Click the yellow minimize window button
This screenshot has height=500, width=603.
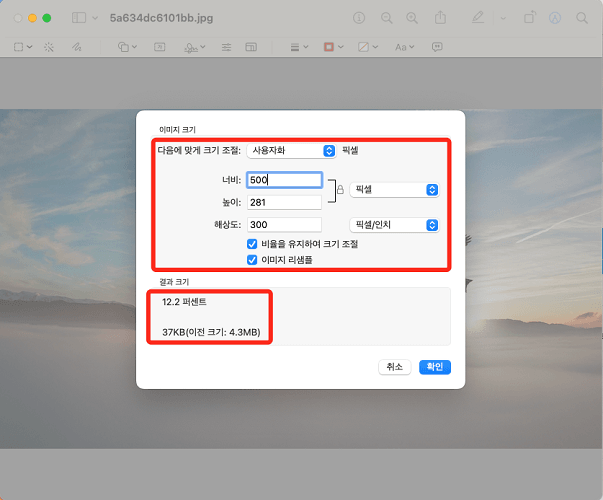click(32, 18)
